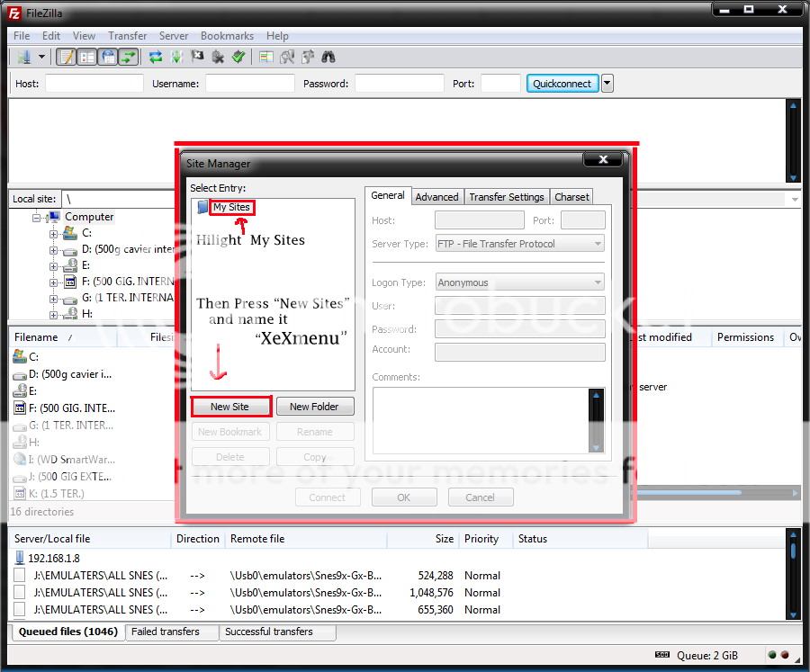Open the Server Type combo box

[x=519, y=244]
